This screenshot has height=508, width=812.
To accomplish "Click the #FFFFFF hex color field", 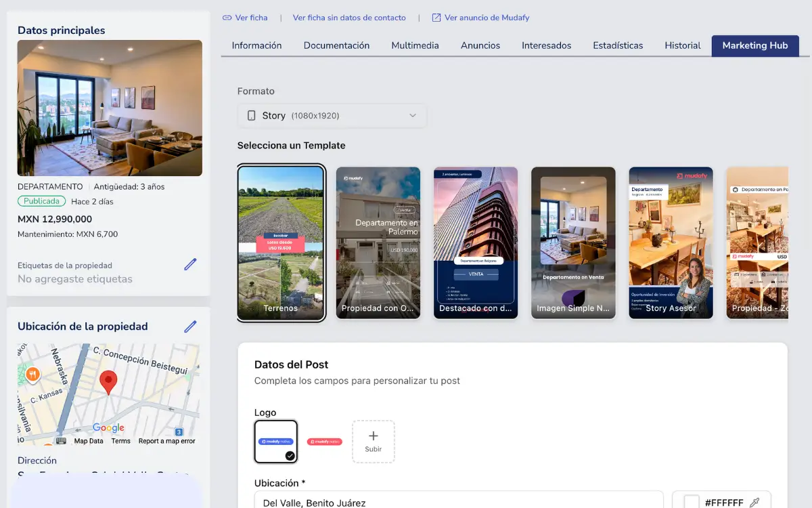I will coord(724,503).
